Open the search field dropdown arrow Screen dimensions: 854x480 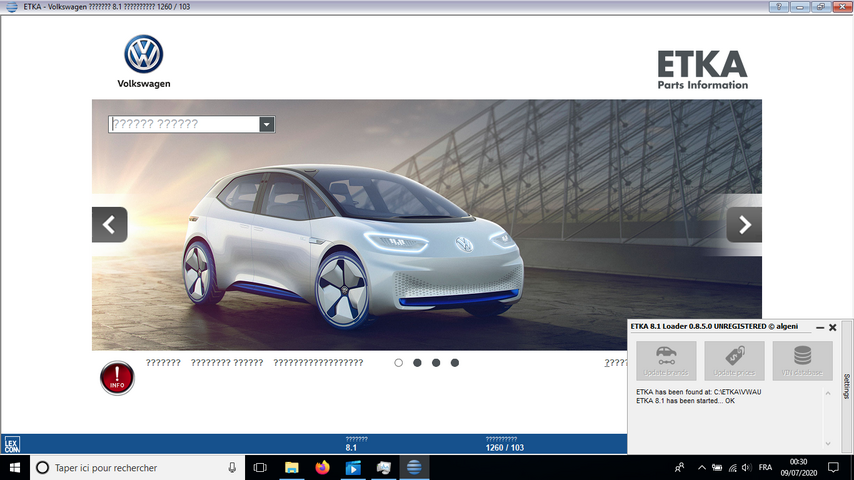[x=266, y=124]
